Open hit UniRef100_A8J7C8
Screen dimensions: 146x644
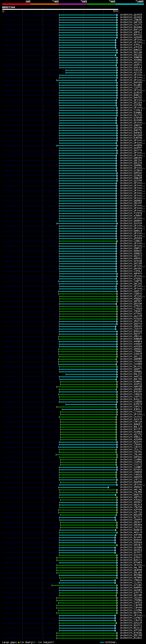(x=131, y=115)
